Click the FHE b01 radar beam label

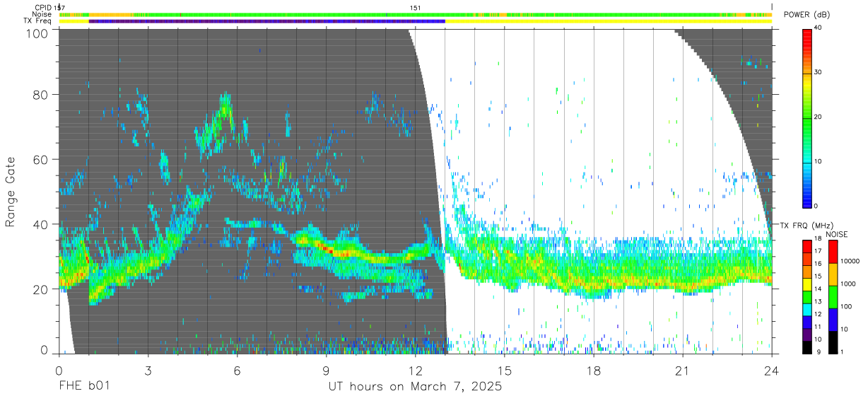tap(83, 387)
